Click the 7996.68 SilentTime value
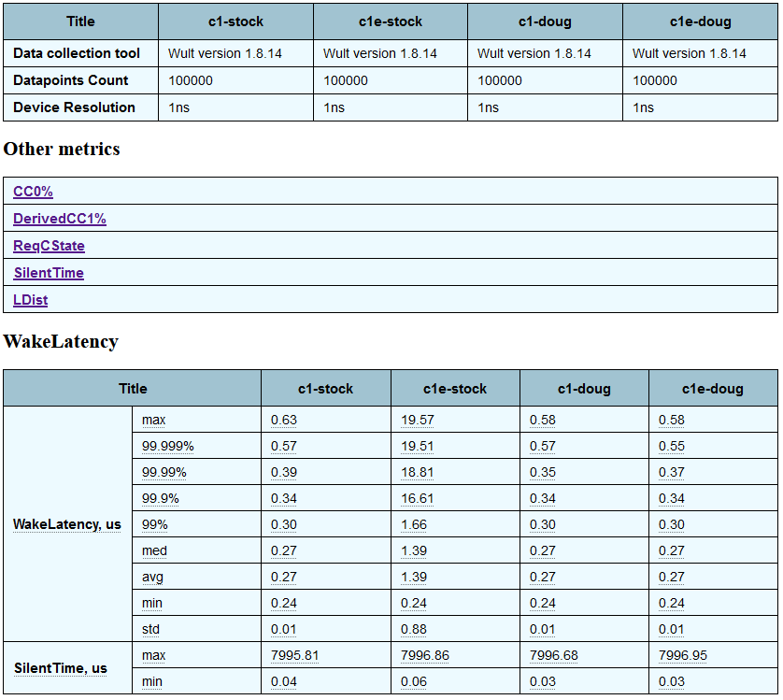The height and width of the screenshot is (700, 783). [554, 655]
